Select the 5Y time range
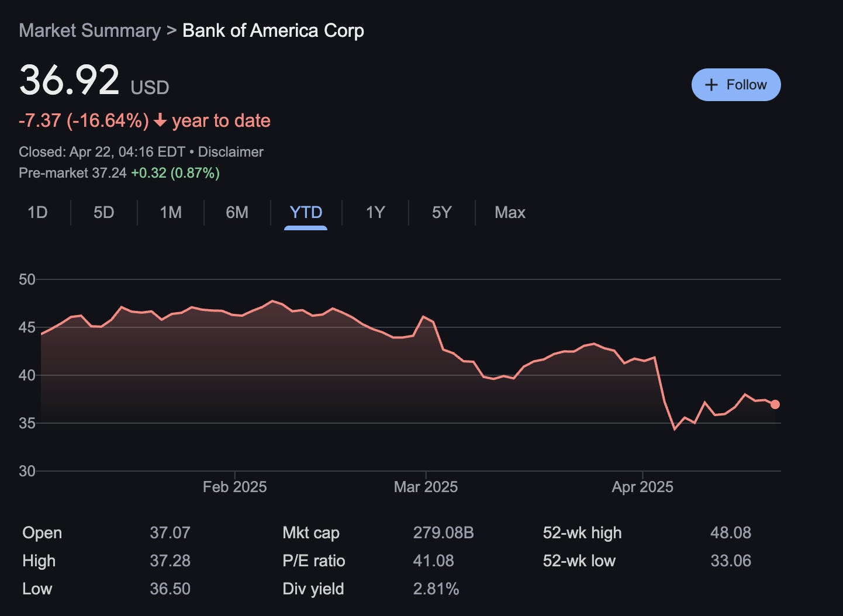Screen dimensions: 843x616 (441, 213)
